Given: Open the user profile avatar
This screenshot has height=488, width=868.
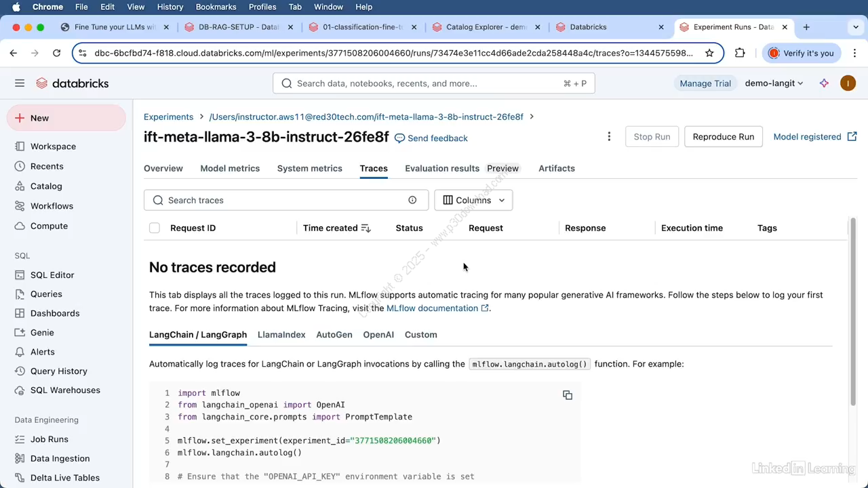Looking at the screenshot, I should (x=848, y=83).
